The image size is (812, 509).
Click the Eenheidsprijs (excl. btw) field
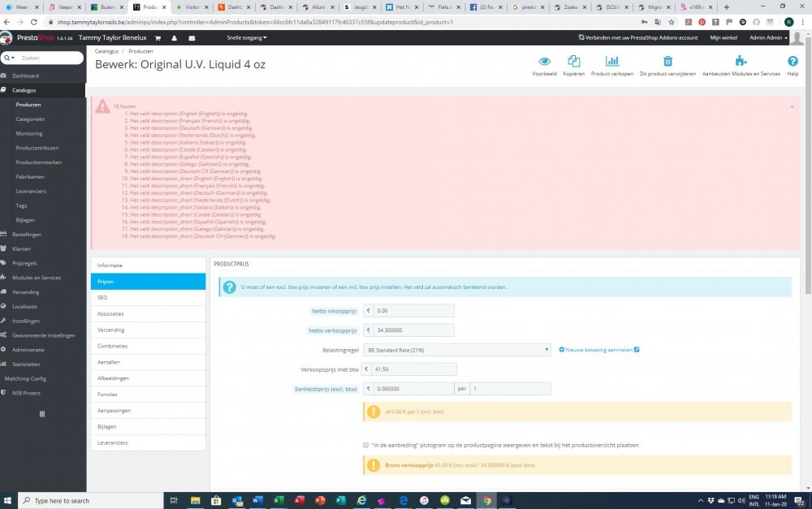click(x=414, y=389)
